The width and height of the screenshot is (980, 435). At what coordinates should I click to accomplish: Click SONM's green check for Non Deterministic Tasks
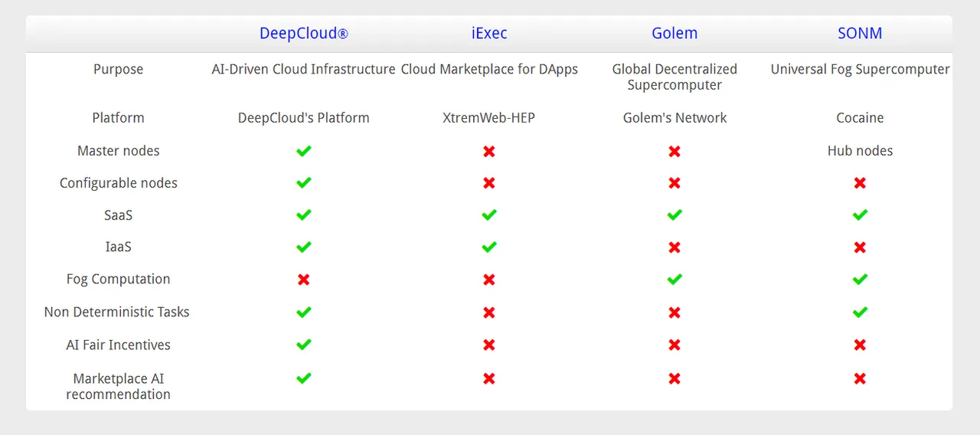click(860, 312)
